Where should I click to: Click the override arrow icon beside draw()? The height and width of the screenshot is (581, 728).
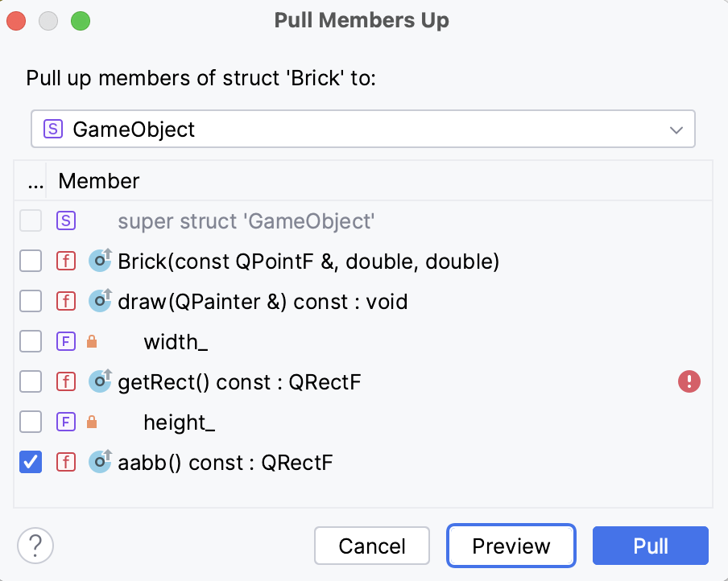[x=100, y=302]
